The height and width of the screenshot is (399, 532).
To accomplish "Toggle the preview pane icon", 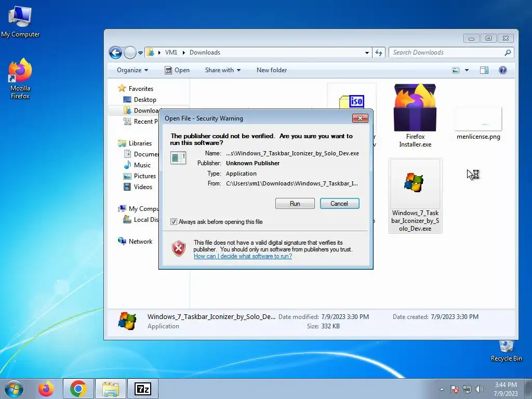I will coord(484,70).
